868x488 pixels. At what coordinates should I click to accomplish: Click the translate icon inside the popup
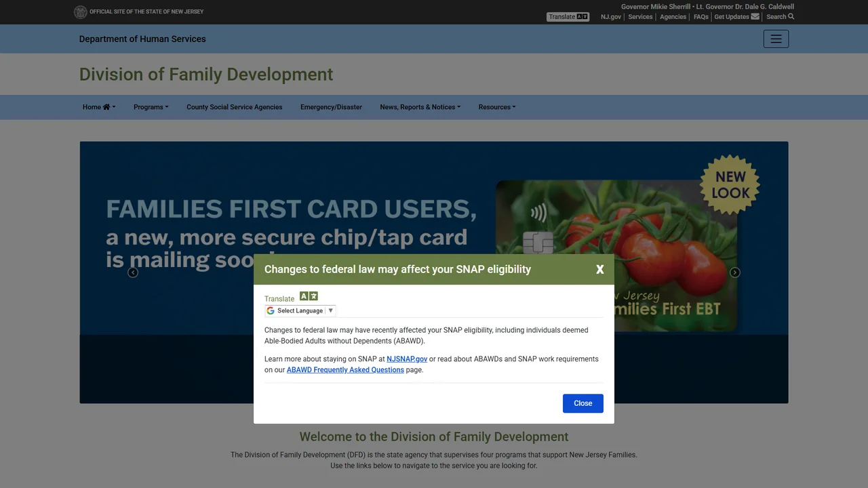(x=309, y=296)
